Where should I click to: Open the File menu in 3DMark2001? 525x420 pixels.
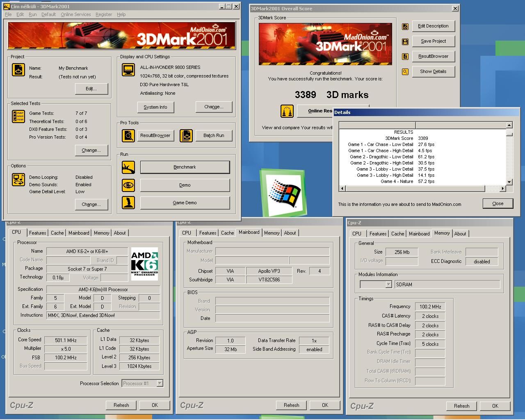[8, 14]
